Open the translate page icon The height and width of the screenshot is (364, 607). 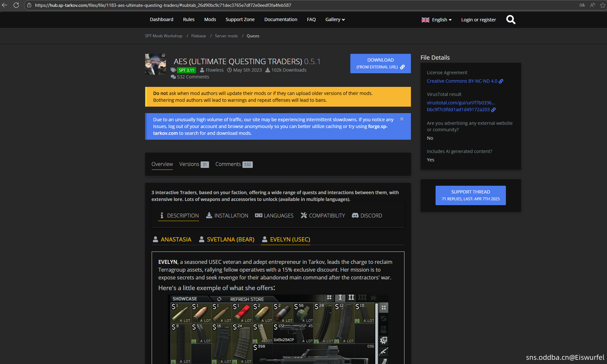coord(582,5)
